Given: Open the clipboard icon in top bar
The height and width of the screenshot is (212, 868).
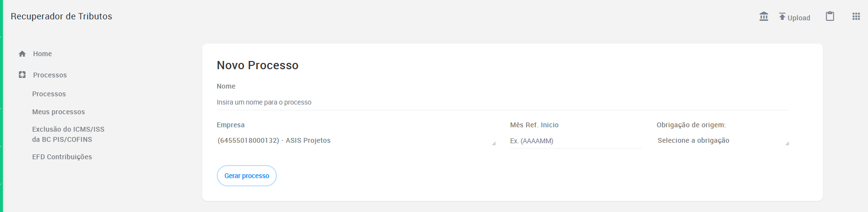Looking at the screenshot, I should 830,16.
